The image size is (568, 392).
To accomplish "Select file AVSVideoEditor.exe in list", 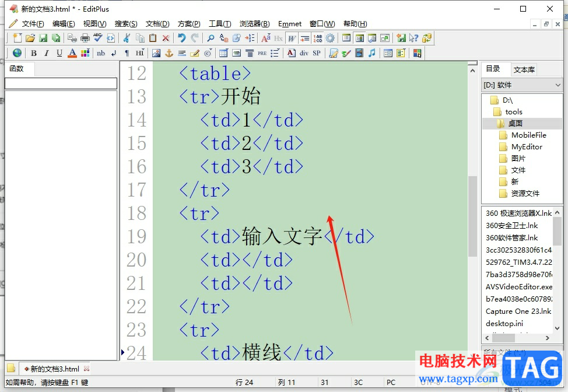I will (519, 286).
